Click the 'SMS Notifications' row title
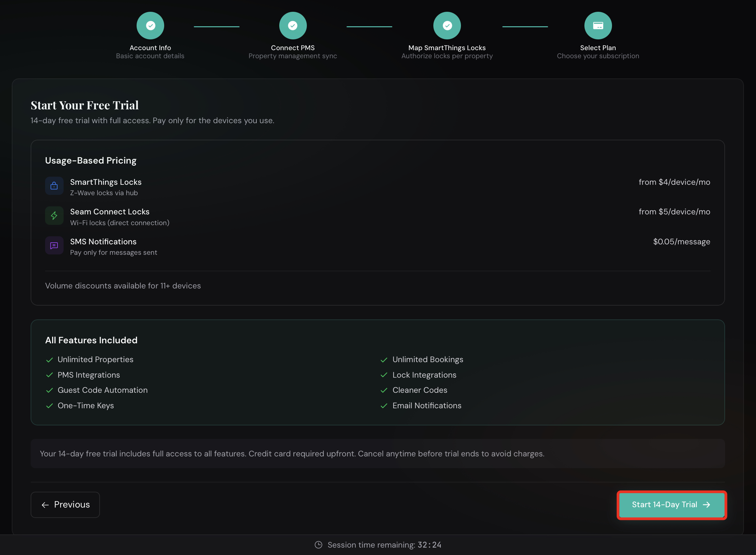 103,242
